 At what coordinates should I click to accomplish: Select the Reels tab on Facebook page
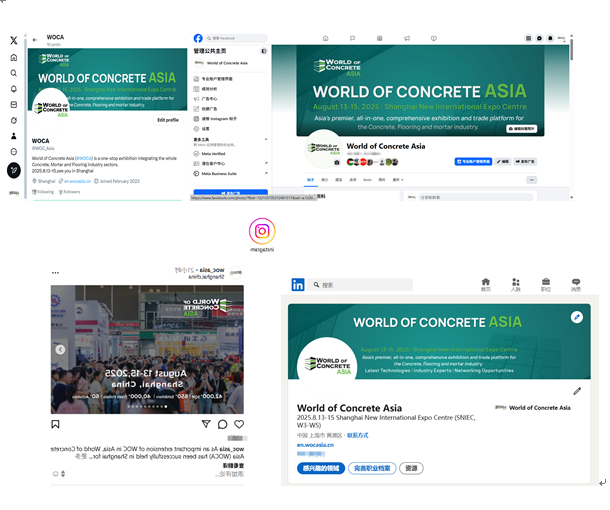pos(367,180)
